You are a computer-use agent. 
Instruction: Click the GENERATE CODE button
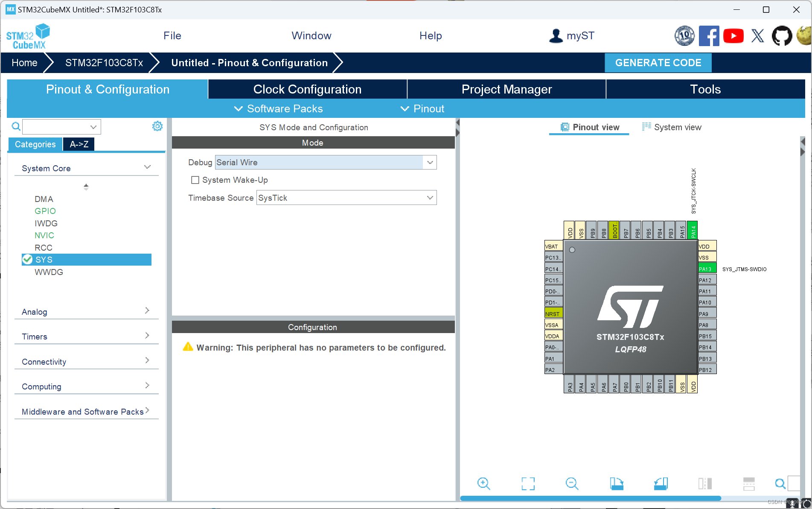pos(658,63)
